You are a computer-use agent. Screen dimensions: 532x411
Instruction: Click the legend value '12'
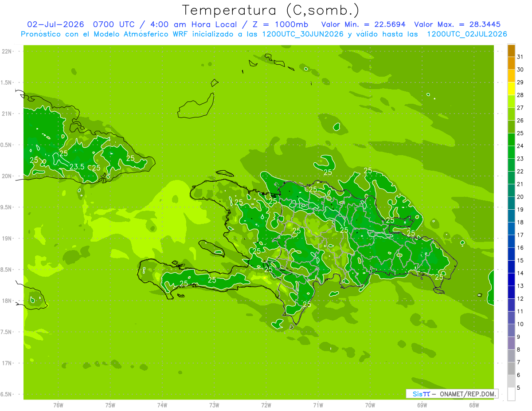coord(520,299)
